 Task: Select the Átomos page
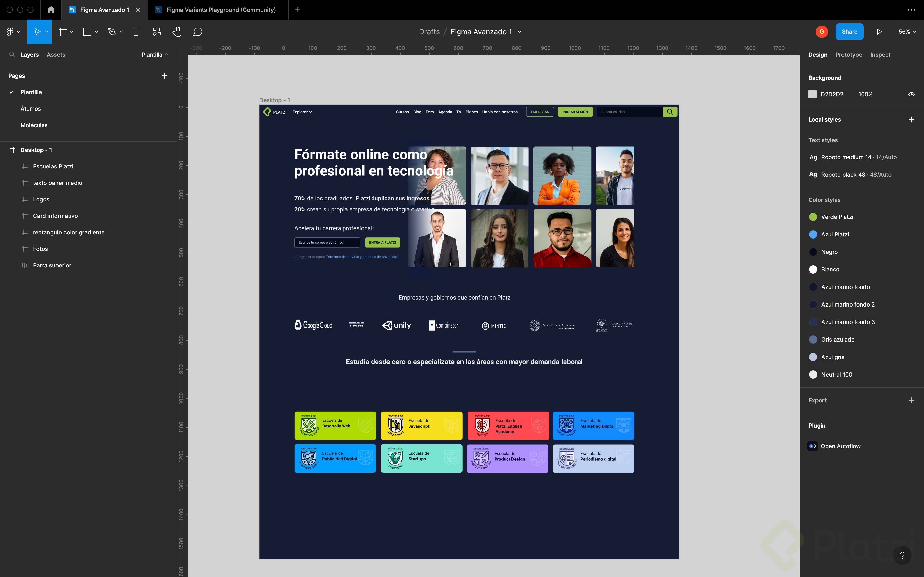tap(30, 109)
